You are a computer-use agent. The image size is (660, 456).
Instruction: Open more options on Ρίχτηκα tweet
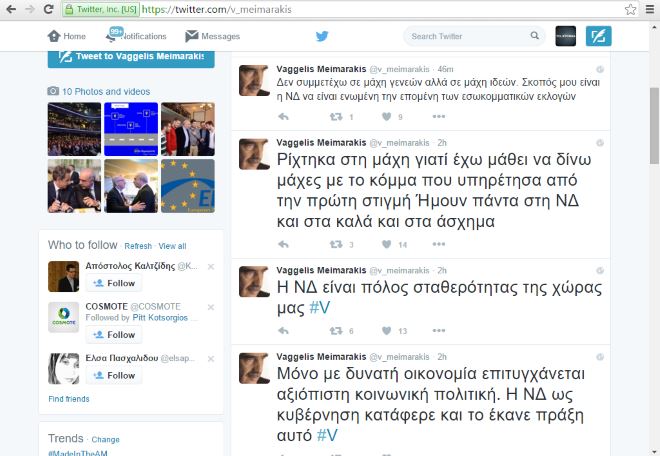point(439,244)
